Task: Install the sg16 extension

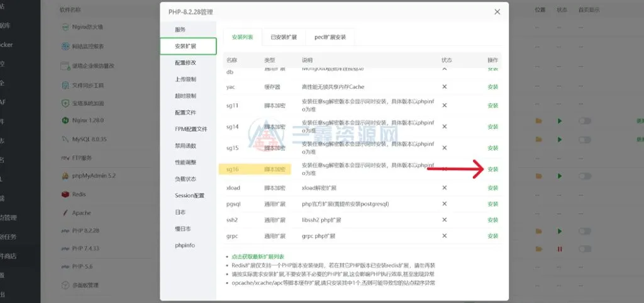Action: pos(492,169)
